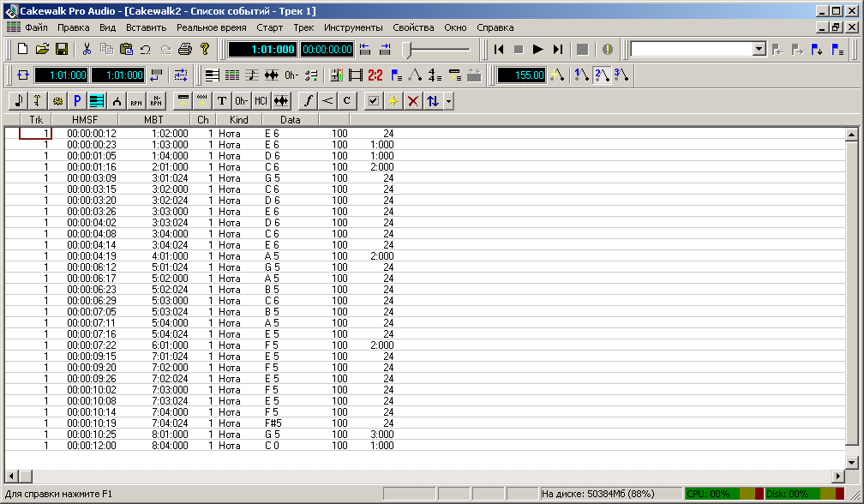Image resolution: width=864 pixels, height=504 pixels.
Task: Toggle N-RPN events filter
Action: coord(156,101)
